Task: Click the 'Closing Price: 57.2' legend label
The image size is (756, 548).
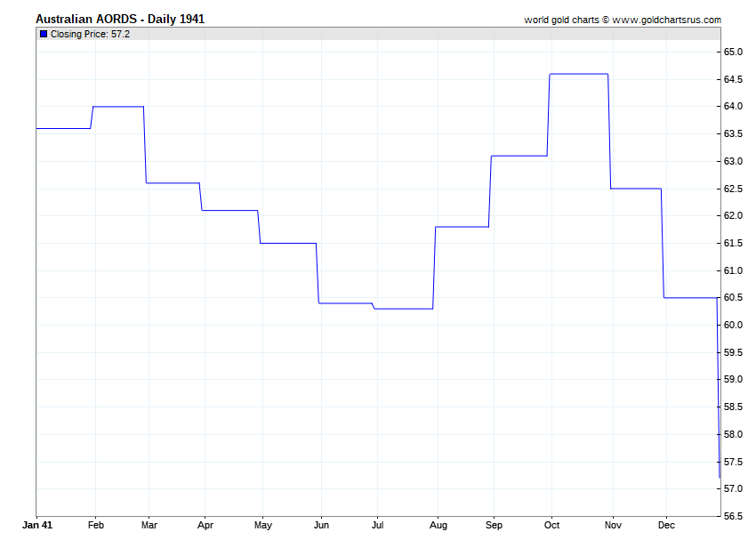Action: [90, 34]
